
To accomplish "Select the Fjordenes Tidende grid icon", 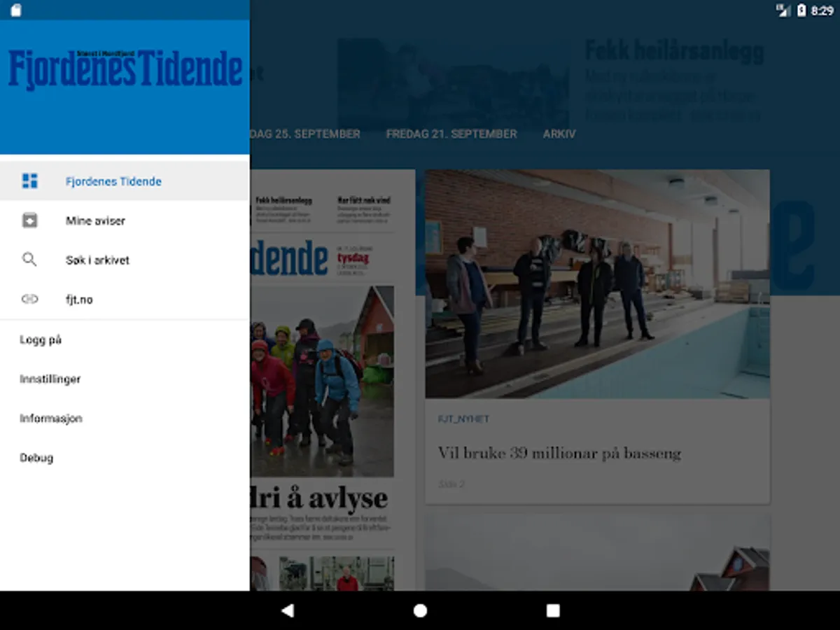I will click(30, 181).
